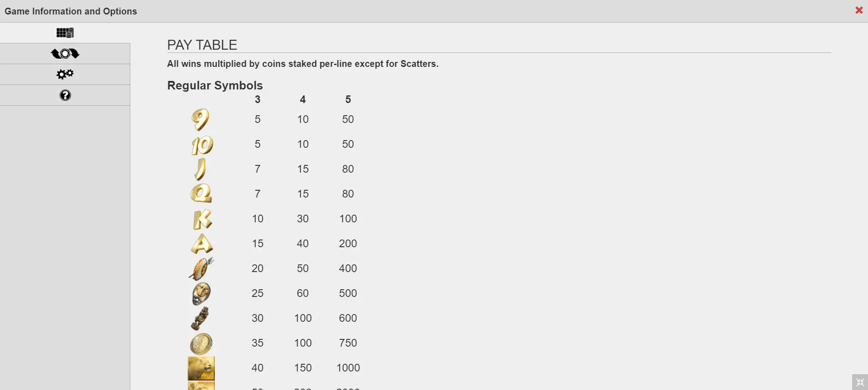
Task: Open the gears settings tab
Action: tap(65, 75)
